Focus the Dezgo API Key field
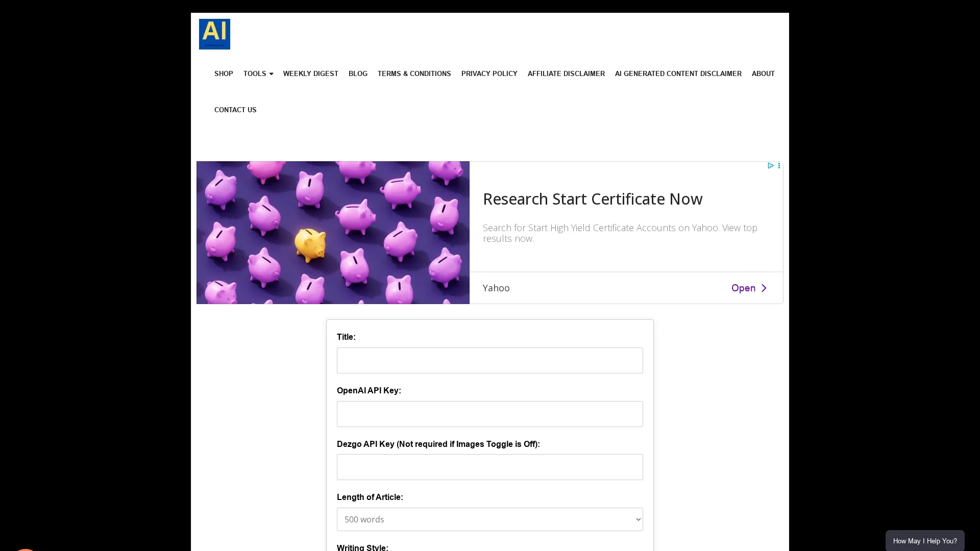The width and height of the screenshot is (980, 551). tap(490, 467)
